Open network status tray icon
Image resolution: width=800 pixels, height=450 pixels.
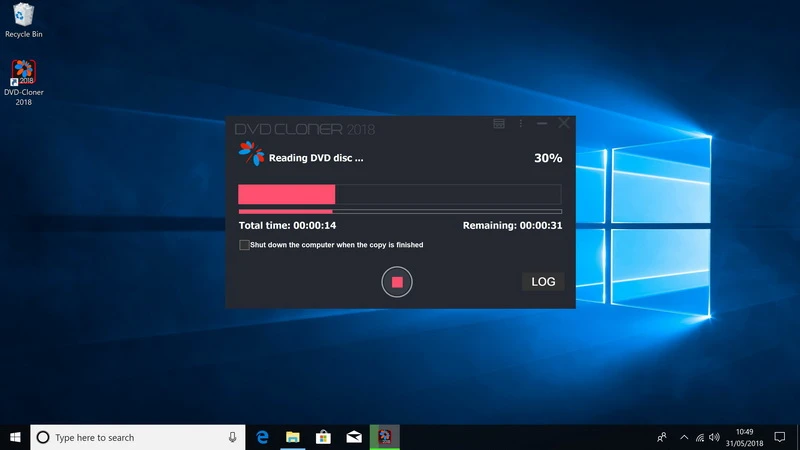tap(700, 438)
